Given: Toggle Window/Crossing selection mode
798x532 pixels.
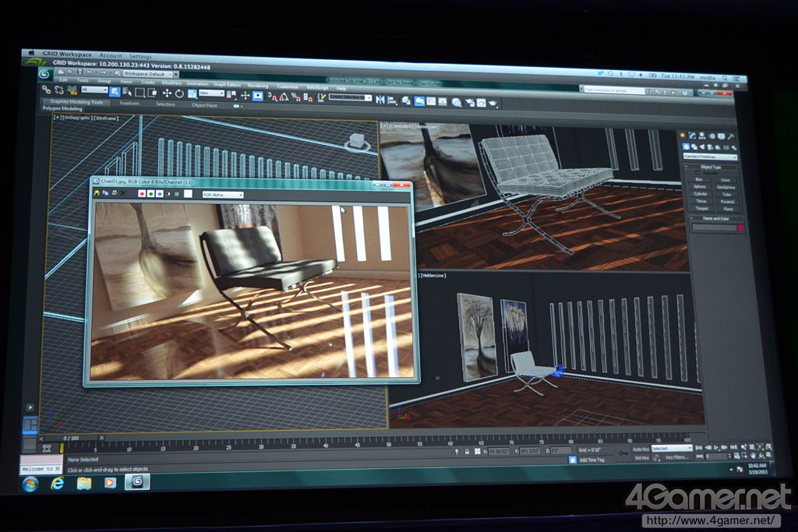Looking at the screenshot, I should click(x=152, y=93).
